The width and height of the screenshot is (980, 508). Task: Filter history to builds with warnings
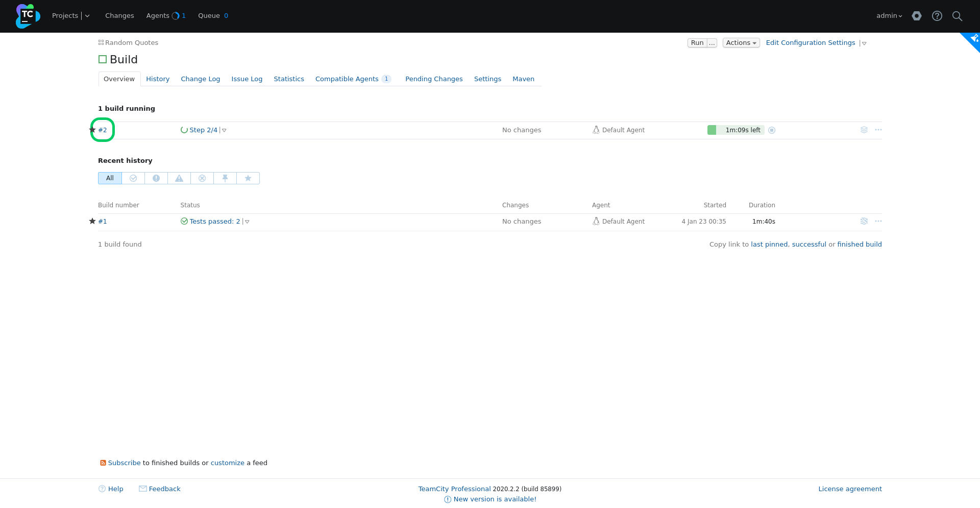(179, 178)
